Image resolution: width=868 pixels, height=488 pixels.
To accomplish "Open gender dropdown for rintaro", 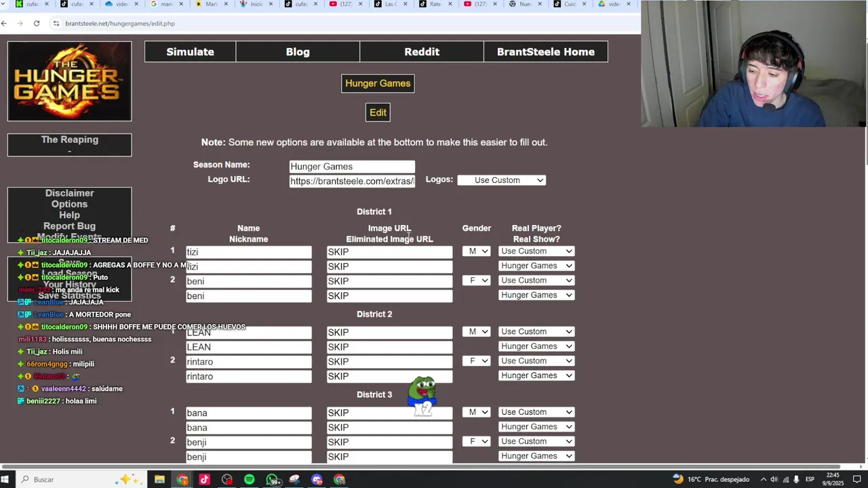I will click(x=476, y=361).
